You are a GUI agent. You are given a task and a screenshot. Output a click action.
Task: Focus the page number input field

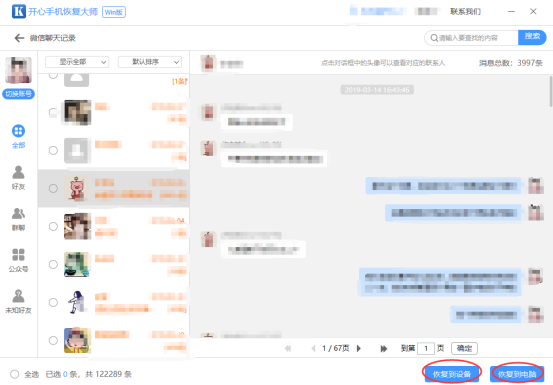click(426, 348)
